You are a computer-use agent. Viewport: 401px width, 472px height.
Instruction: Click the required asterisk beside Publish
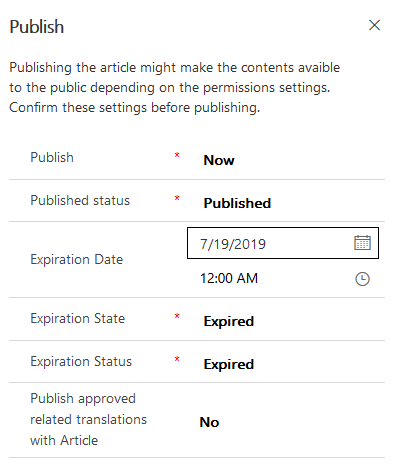177,155
